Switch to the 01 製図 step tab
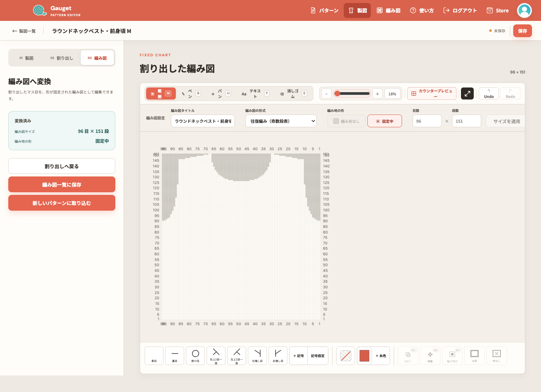 (26, 58)
